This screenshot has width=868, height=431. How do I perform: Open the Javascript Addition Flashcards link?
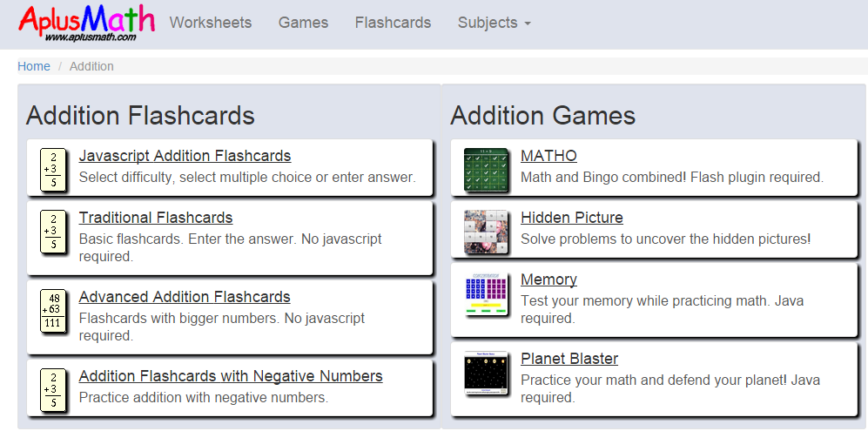[x=185, y=156]
